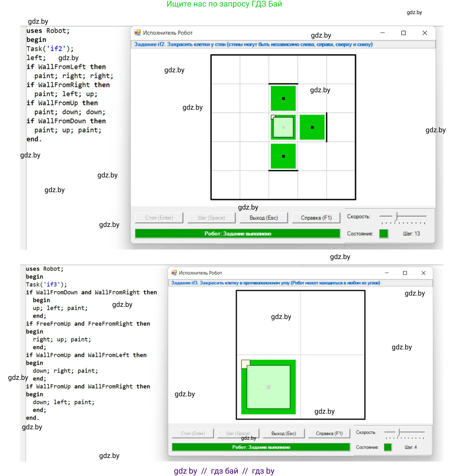Maximize the top Исполнитель Робот window
Image resolution: width=449 pixels, height=476 pixels.
point(403,33)
